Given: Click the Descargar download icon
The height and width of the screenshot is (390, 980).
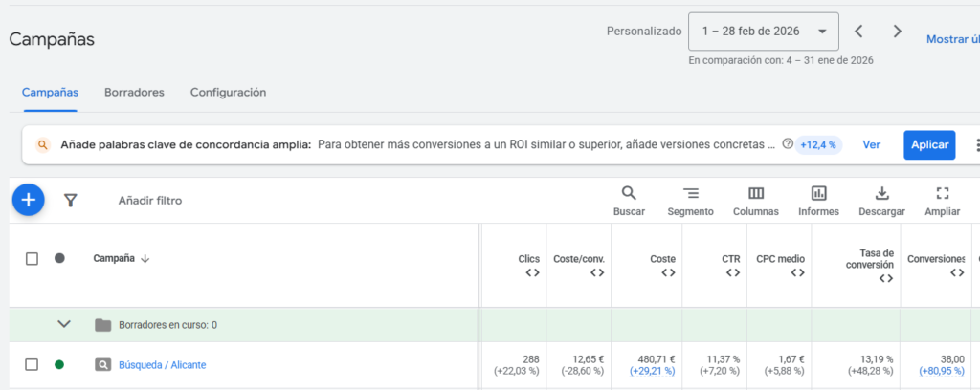Looking at the screenshot, I should tap(882, 201).
